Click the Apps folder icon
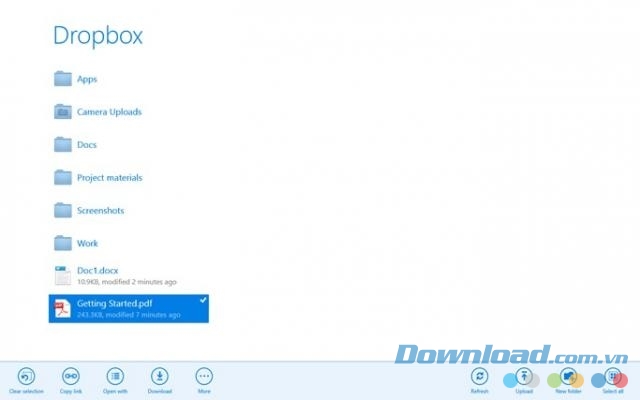 coord(63,79)
